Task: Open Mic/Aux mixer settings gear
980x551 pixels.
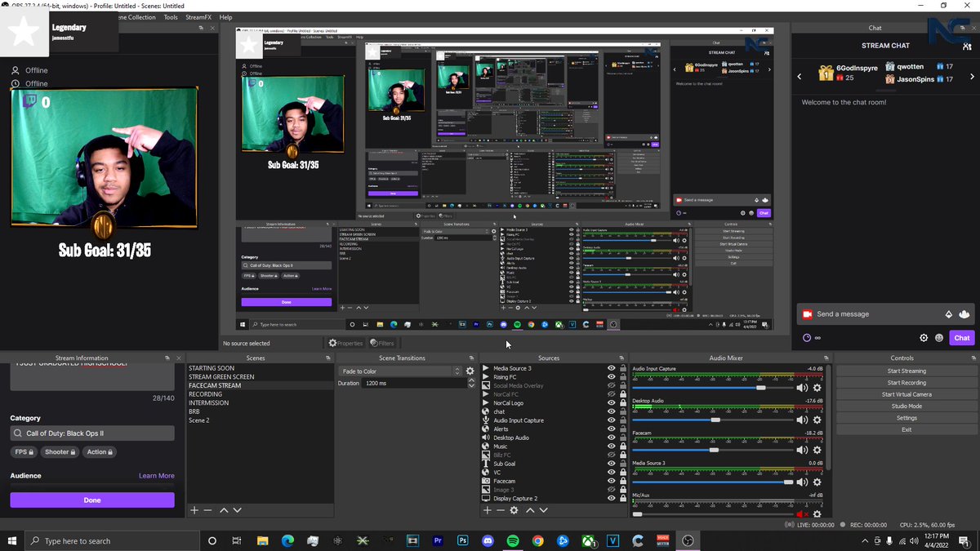Action: pyautogui.click(x=817, y=513)
